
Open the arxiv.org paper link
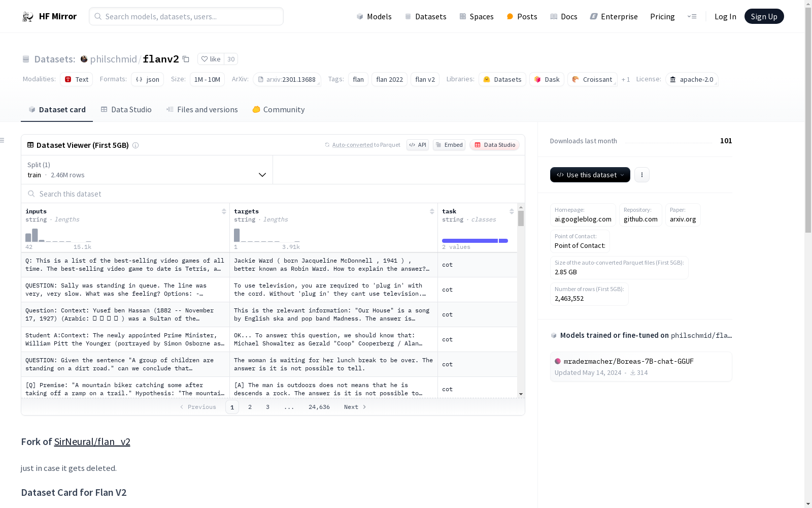point(683,215)
